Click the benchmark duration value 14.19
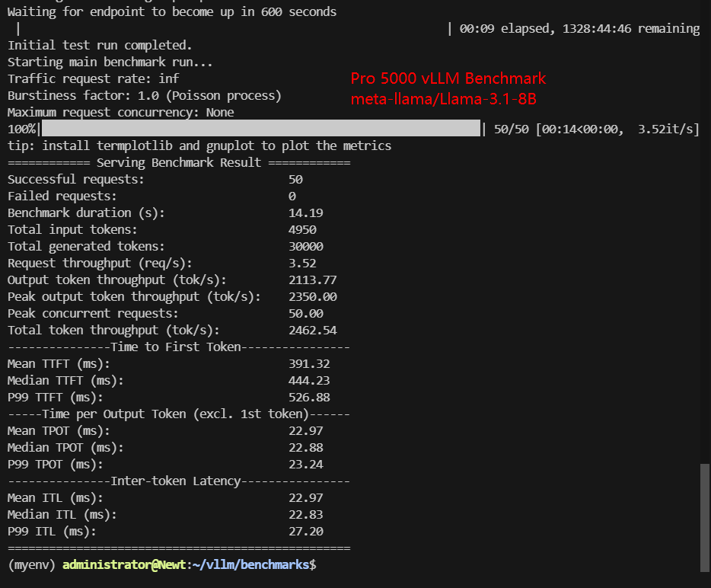The width and height of the screenshot is (711, 588). pyautogui.click(x=305, y=213)
